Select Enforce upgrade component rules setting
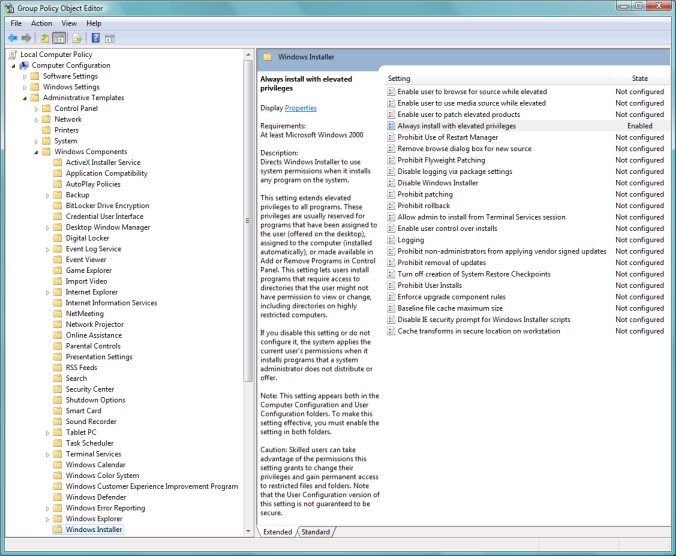Screen dimensions: 676x556 tap(451, 297)
